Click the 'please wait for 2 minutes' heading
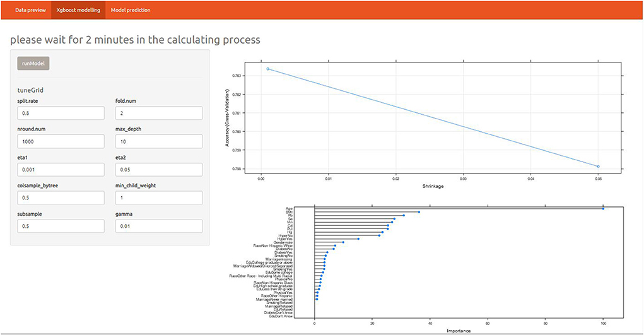 135,40
